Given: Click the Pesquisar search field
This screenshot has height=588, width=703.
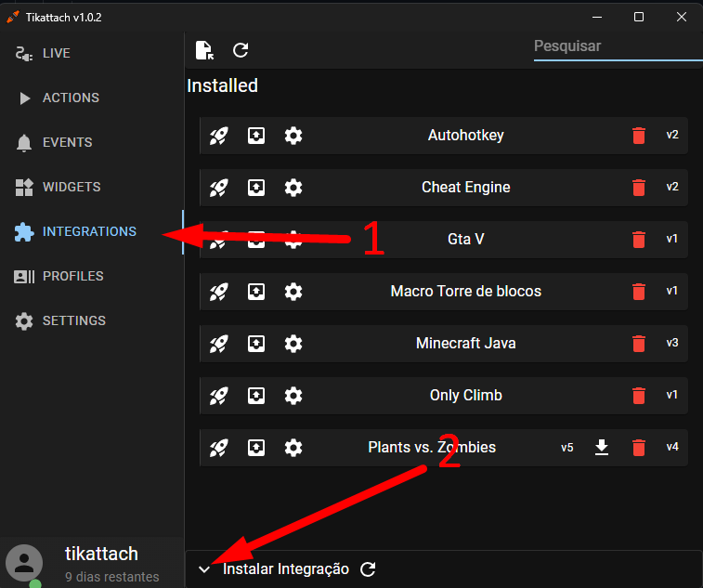Looking at the screenshot, I should click(x=618, y=46).
